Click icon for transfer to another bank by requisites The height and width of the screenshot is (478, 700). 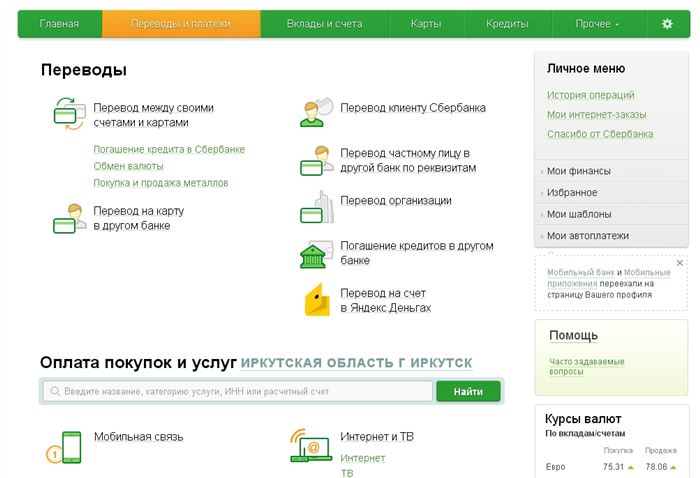click(317, 160)
